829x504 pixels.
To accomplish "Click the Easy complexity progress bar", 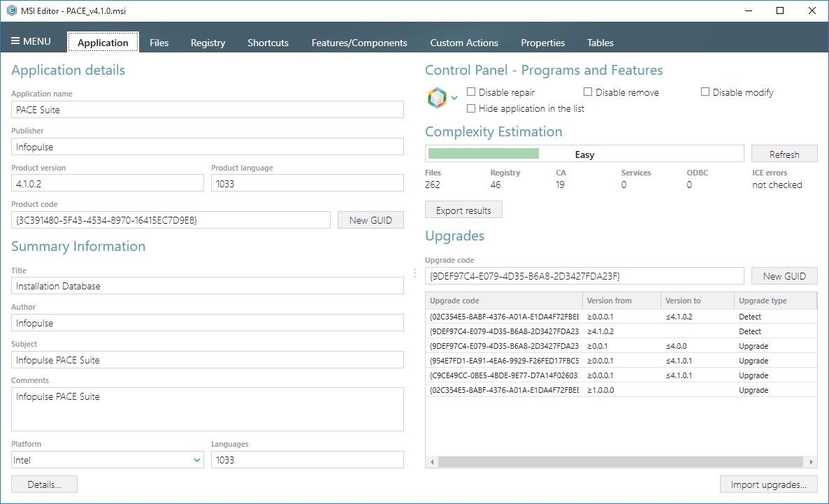I will tap(584, 154).
